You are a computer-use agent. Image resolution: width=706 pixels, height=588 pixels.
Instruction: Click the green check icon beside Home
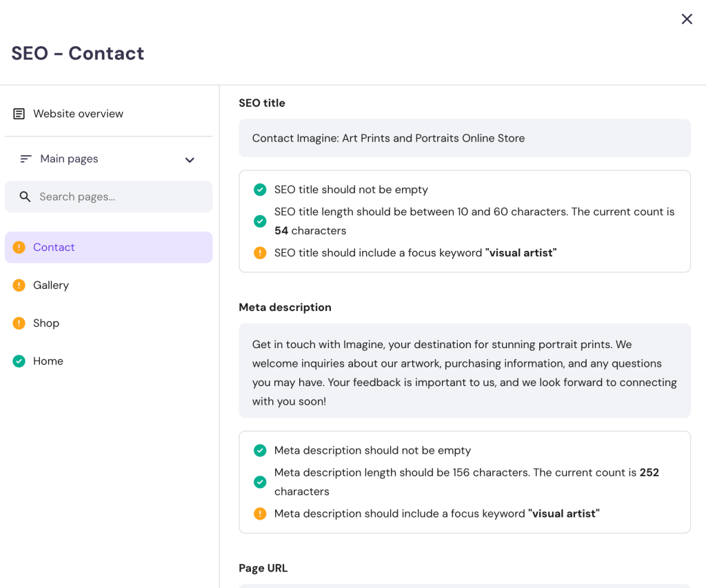(x=19, y=361)
